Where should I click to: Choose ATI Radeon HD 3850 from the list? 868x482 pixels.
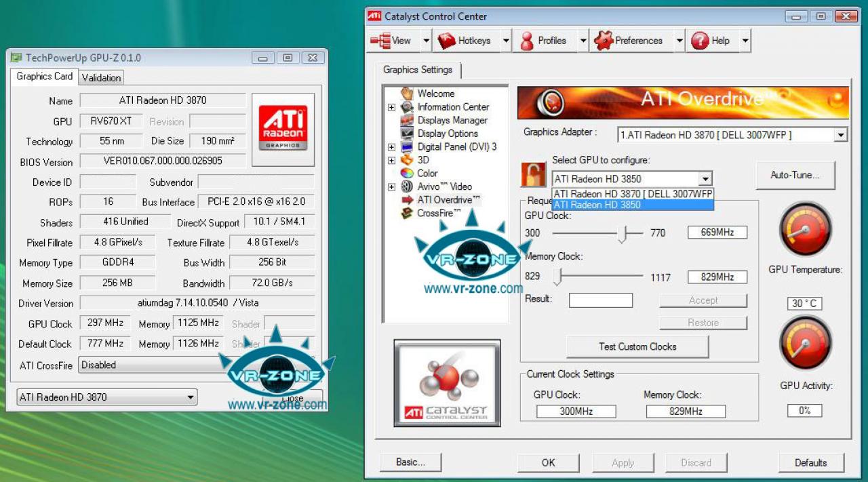coord(633,205)
